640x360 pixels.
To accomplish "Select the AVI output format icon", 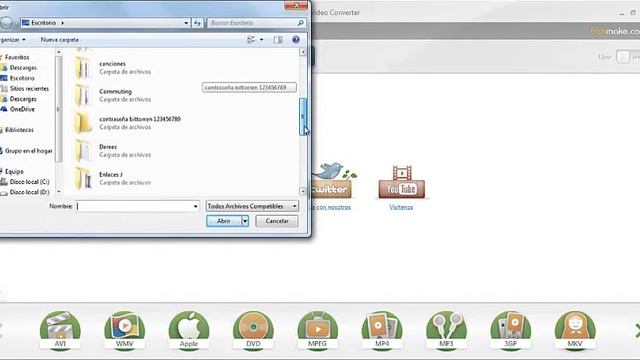I will (x=60, y=330).
